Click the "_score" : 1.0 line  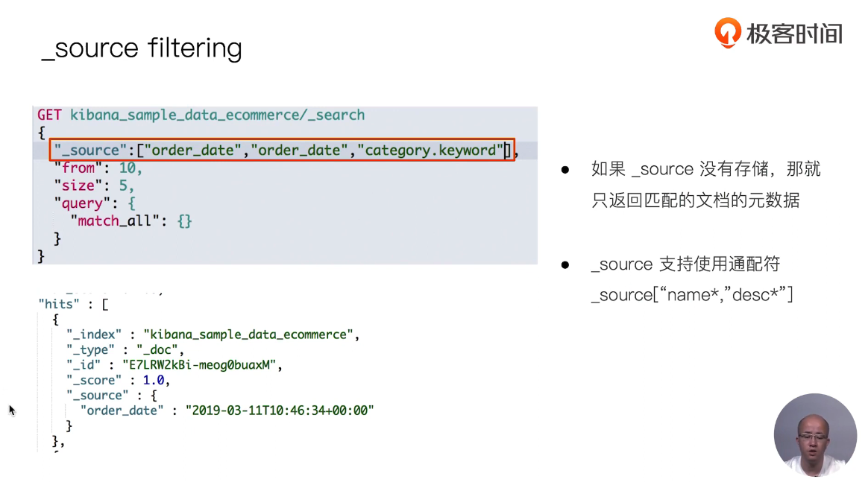118,381
